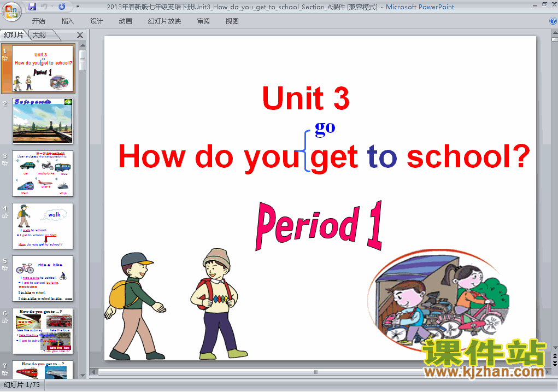Open the Office button menu
558x392 pixels.
(x=11, y=11)
